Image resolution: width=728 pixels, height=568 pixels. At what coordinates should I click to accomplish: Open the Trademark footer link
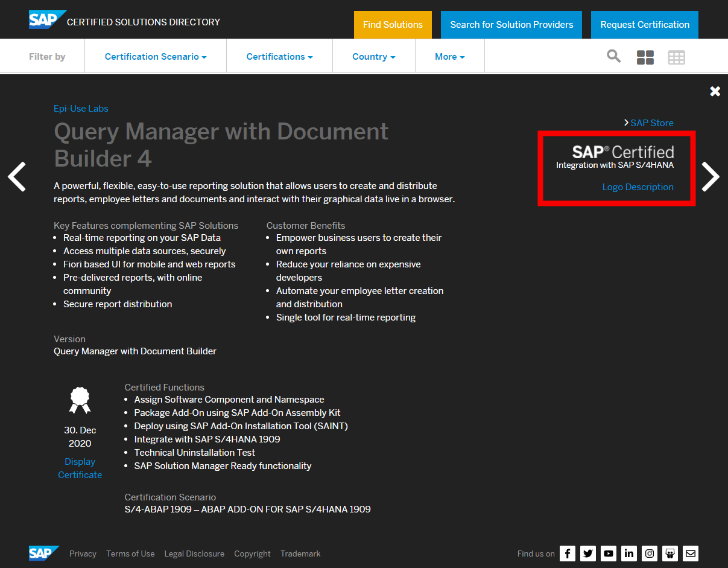click(300, 554)
